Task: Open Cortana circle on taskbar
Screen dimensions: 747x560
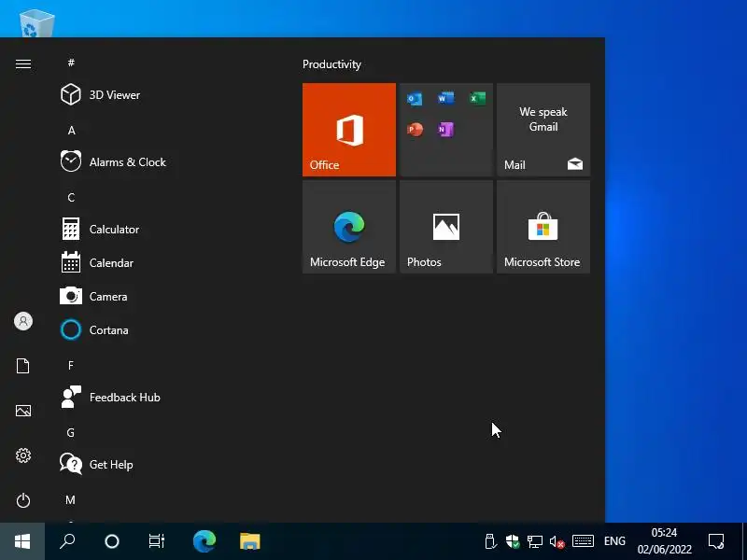Action: pos(112,541)
